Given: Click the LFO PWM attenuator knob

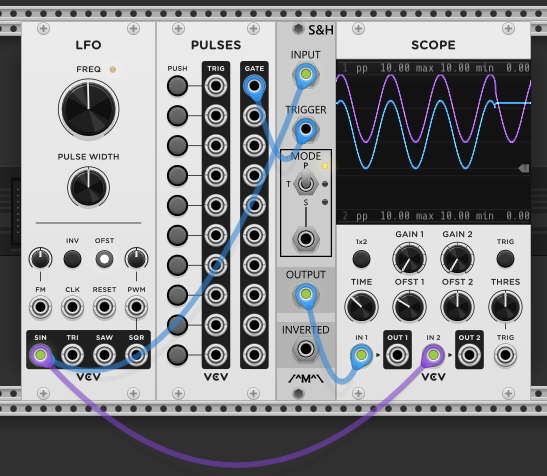Looking at the screenshot, I should coord(136,259).
